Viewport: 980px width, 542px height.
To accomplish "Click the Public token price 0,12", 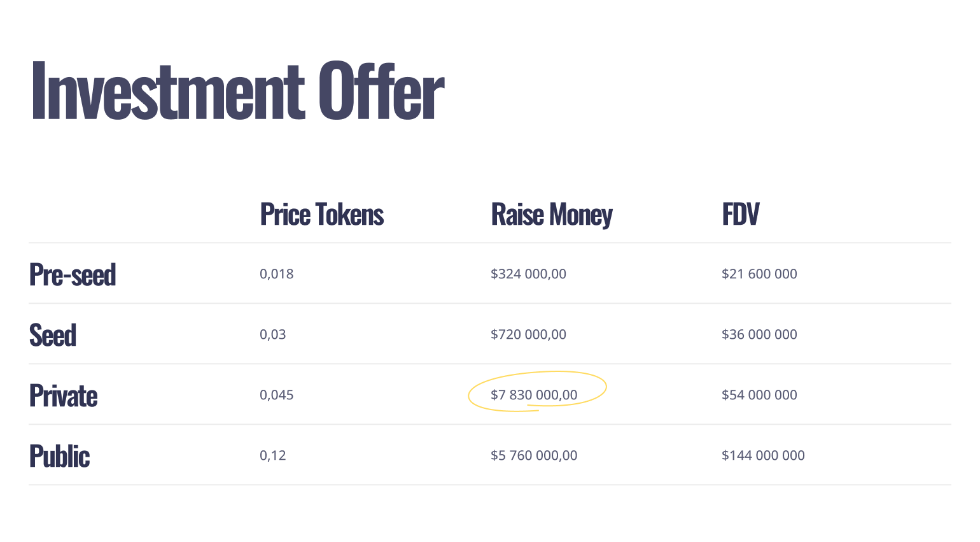I will point(273,456).
